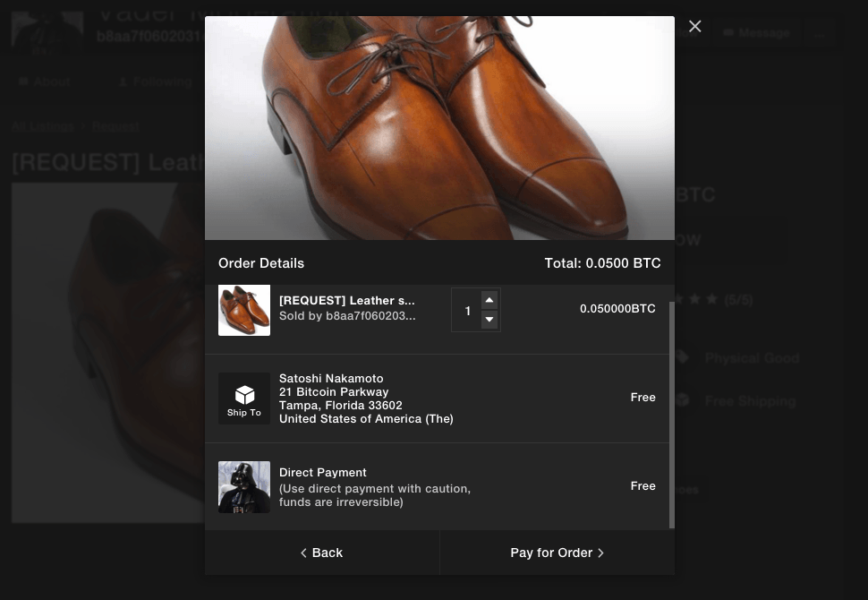
Task: Select the [REQUEST] Leather s... item title
Action: (346, 300)
